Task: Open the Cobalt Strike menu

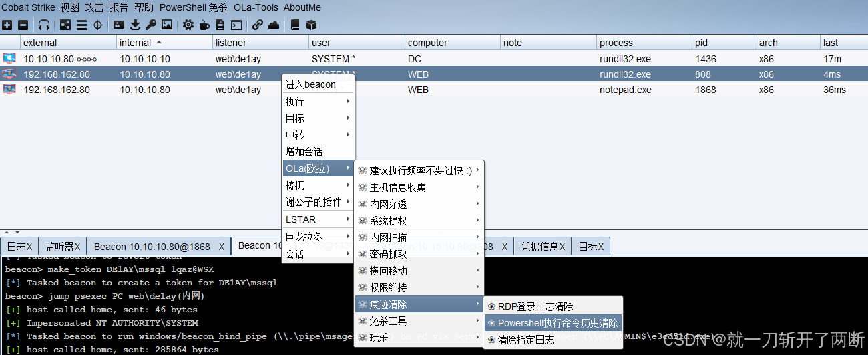Action: click(x=29, y=7)
